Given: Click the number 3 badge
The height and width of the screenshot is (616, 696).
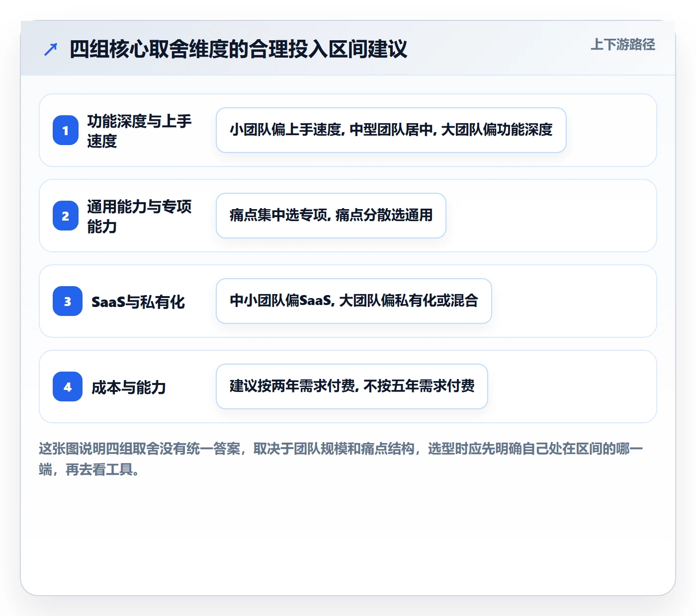Looking at the screenshot, I should pos(68,301).
